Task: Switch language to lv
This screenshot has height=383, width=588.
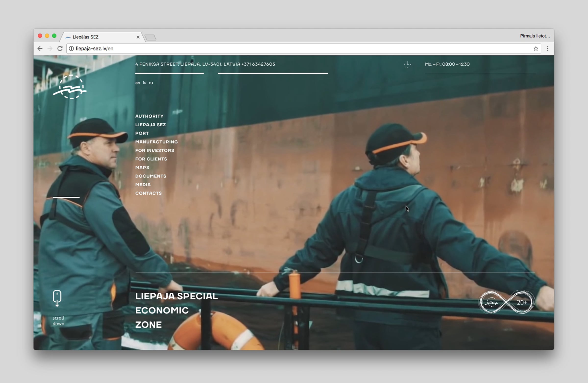Action: 145,83
